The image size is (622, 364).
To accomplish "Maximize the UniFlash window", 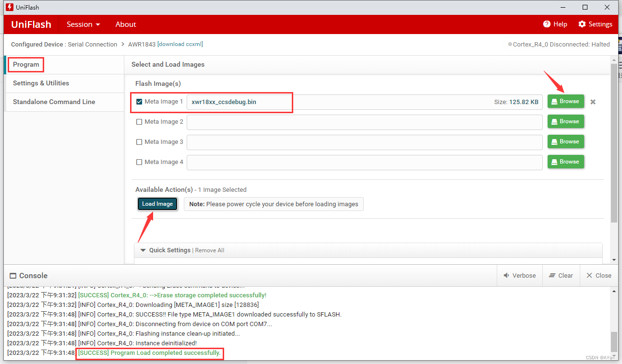I will point(585,7).
